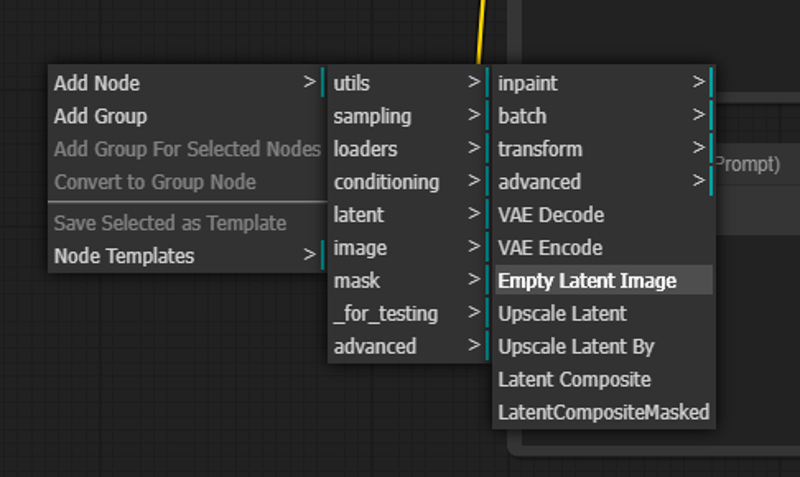Open the Node Templates submenu
Image resolution: width=800 pixels, height=477 pixels.
[x=187, y=255]
